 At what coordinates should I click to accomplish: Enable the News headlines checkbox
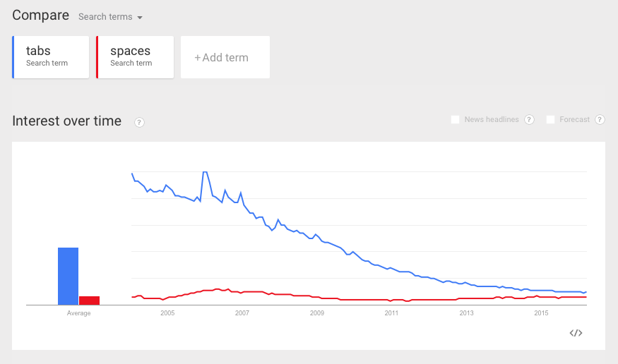tap(456, 120)
